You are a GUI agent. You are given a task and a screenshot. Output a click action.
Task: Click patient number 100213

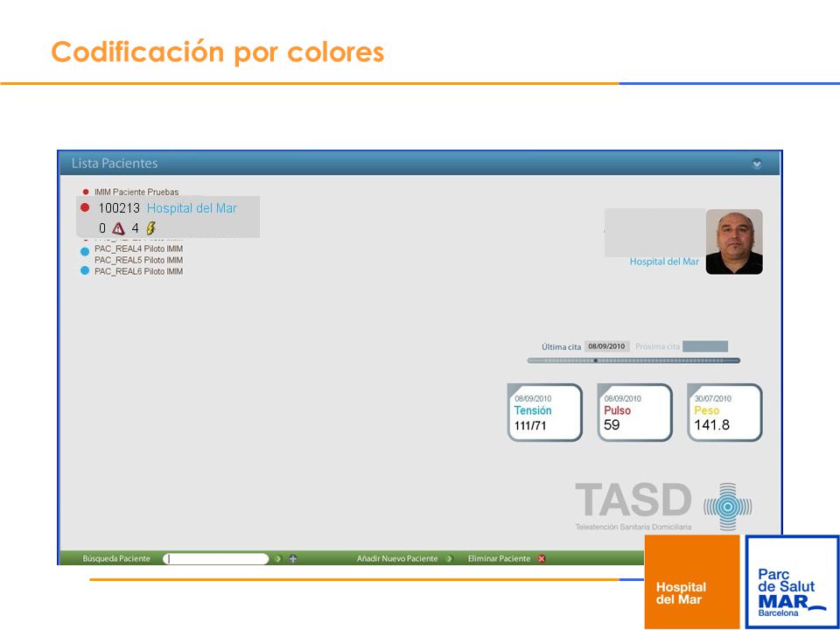tap(119, 208)
